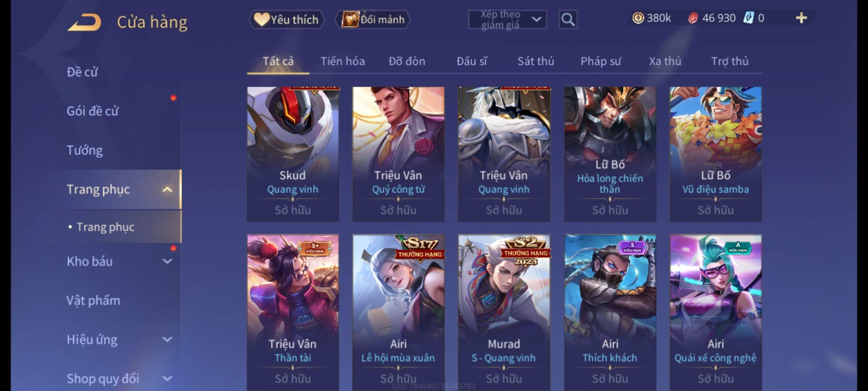Tap the plus icon to add currency
The height and width of the screenshot is (391, 868).
coord(801,18)
